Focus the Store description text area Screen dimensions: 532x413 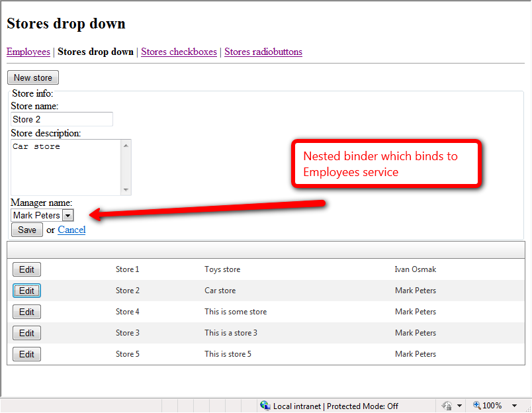pos(66,167)
